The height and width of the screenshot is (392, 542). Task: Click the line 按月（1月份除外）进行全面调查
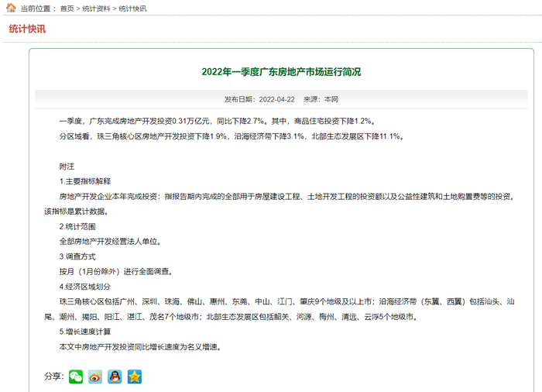point(116,272)
